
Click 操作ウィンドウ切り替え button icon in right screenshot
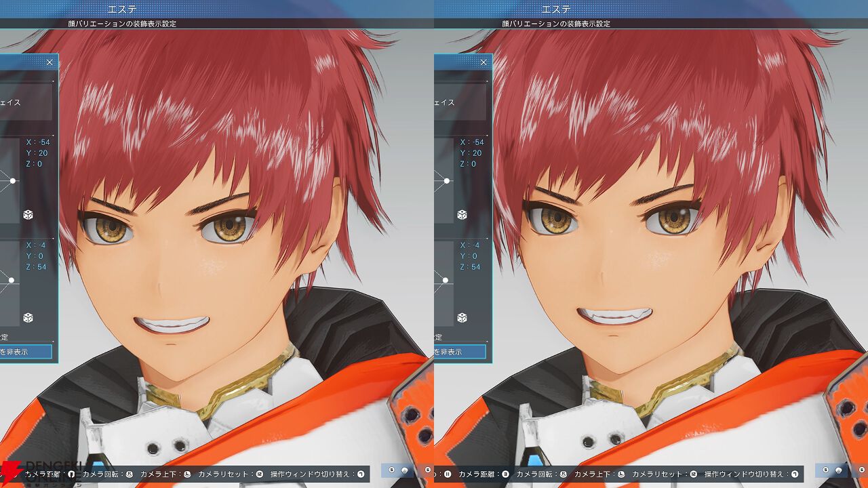(x=795, y=474)
